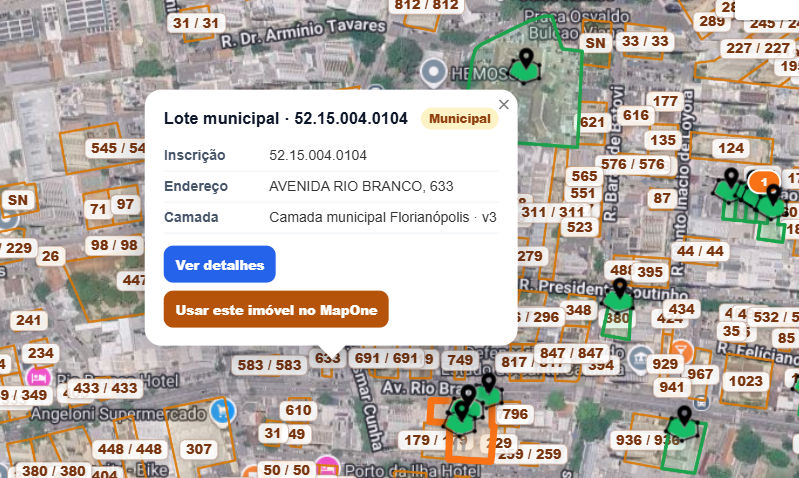This screenshot has height=478, width=799.
Task: Close the Lote municipal popup
Action: [x=504, y=104]
